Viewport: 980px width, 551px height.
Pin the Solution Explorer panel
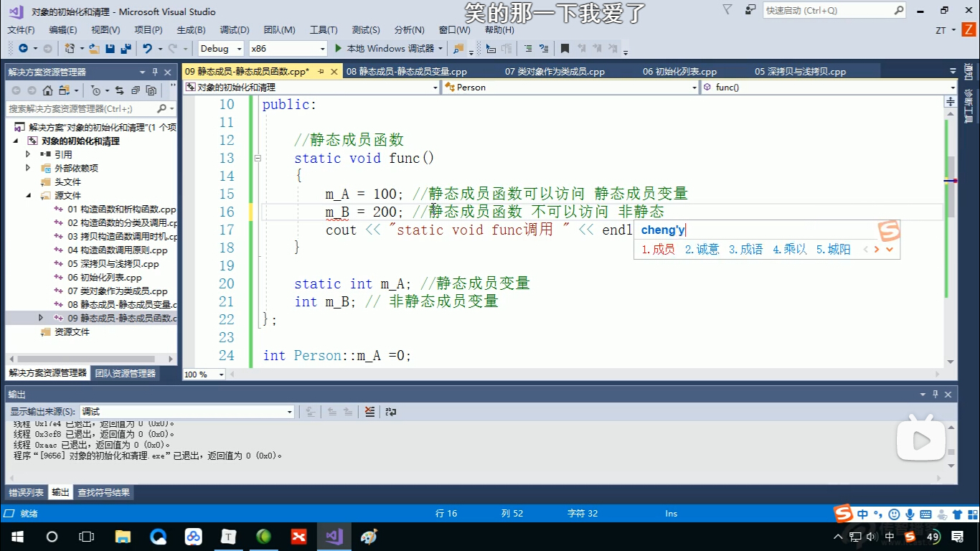click(156, 72)
